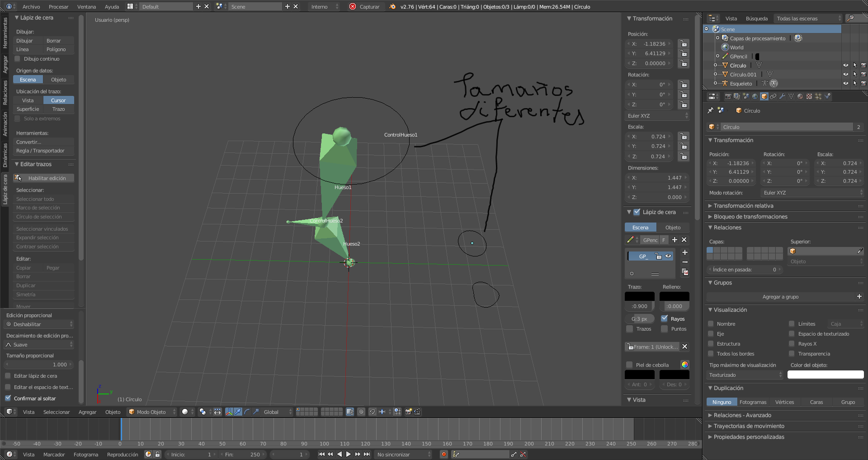The height and width of the screenshot is (460, 868).
Task: Click the Piel de cebolla color wheel icon
Action: tap(685, 365)
